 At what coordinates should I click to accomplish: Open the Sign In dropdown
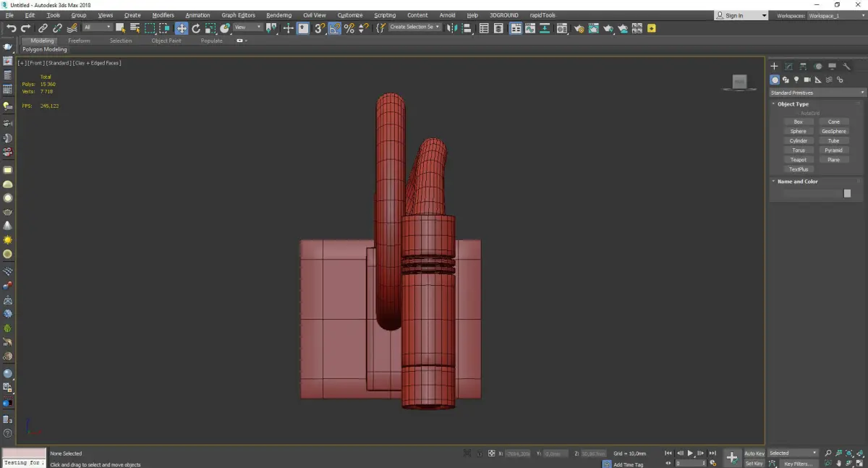741,15
